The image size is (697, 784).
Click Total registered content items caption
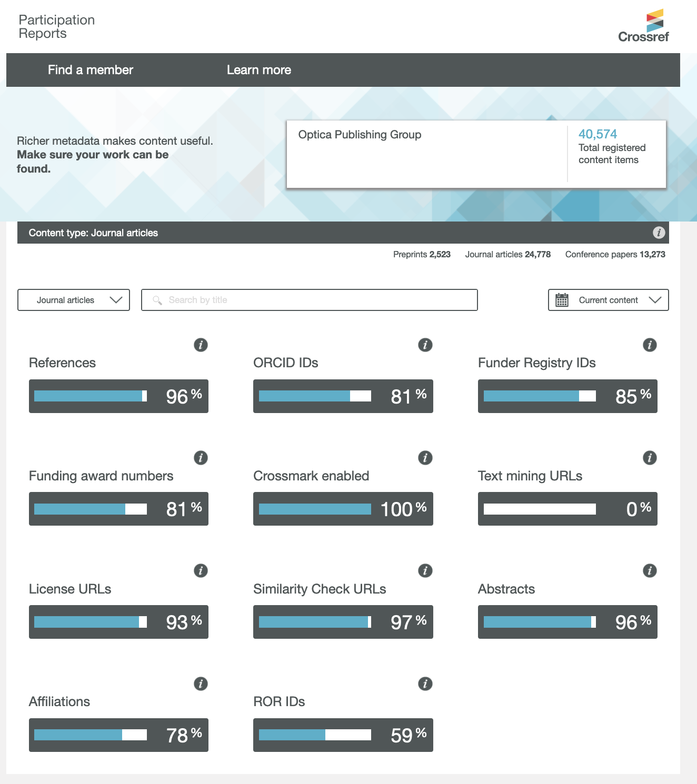click(x=612, y=154)
